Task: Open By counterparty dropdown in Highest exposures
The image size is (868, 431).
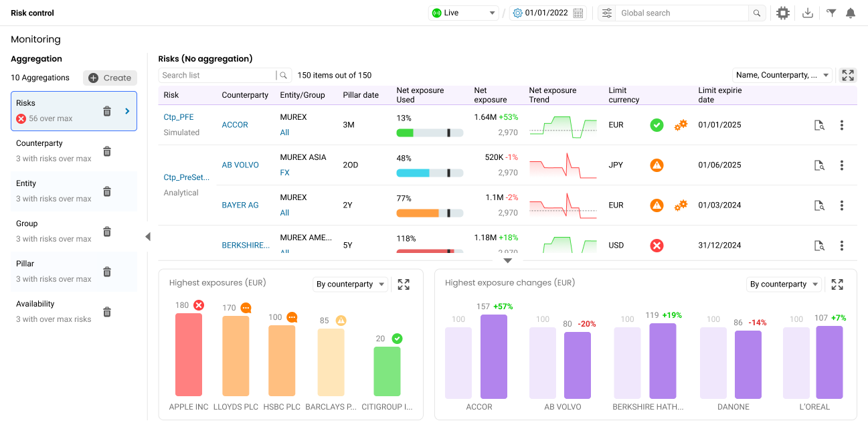Action: (x=351, y=284)
